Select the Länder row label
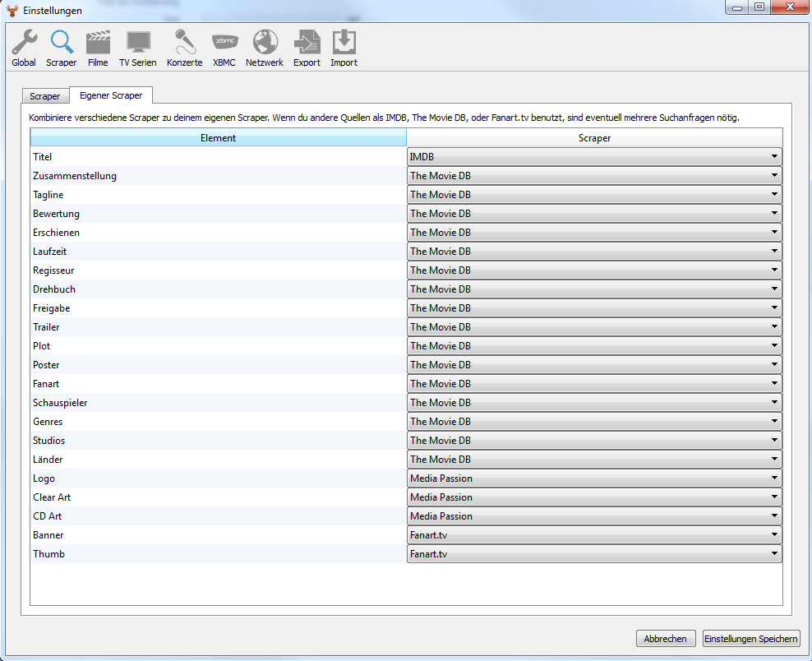 coord(48,460)
